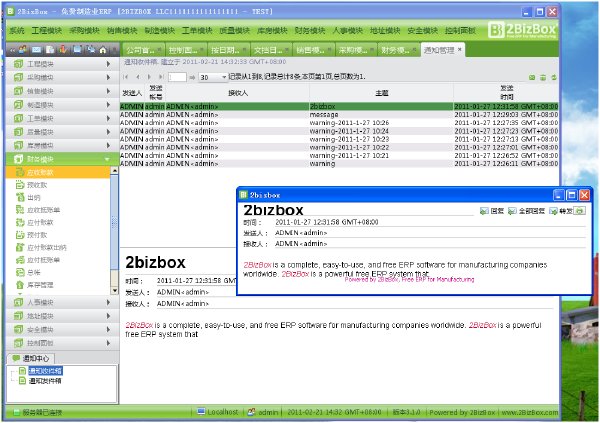The image size is (600, 423).
Task: Select the icon beside 预收款 in sidebar
Action: [20, 185]
